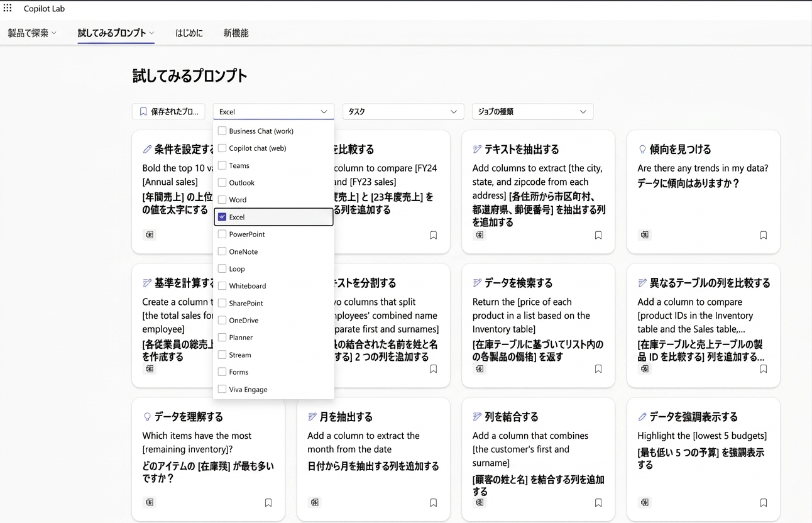The width and height of the screenshot is (812, 523).
Task: Click Excel icon on 条件を設定する card
Action: click(150, 234)
